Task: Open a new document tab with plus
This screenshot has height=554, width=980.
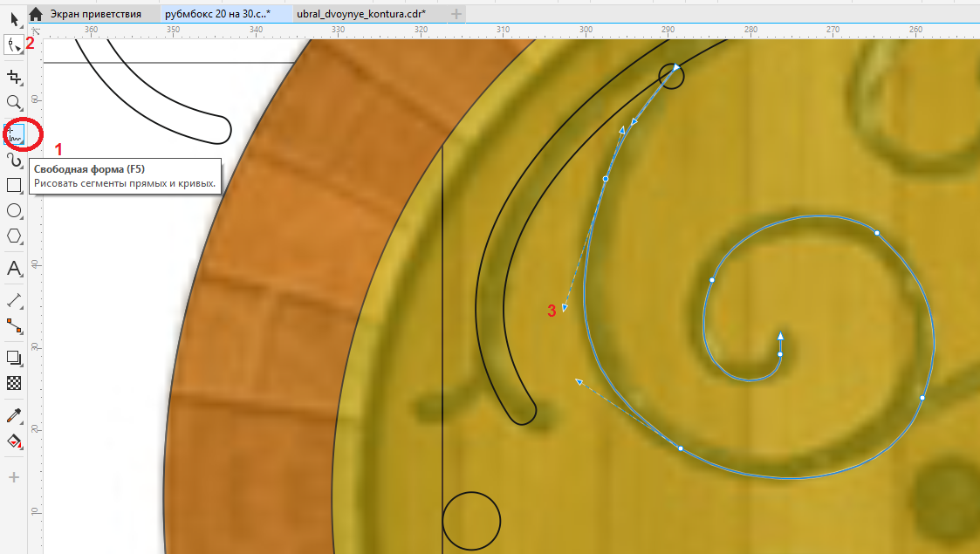Action: pyautogui.click(x=456, y=14)
